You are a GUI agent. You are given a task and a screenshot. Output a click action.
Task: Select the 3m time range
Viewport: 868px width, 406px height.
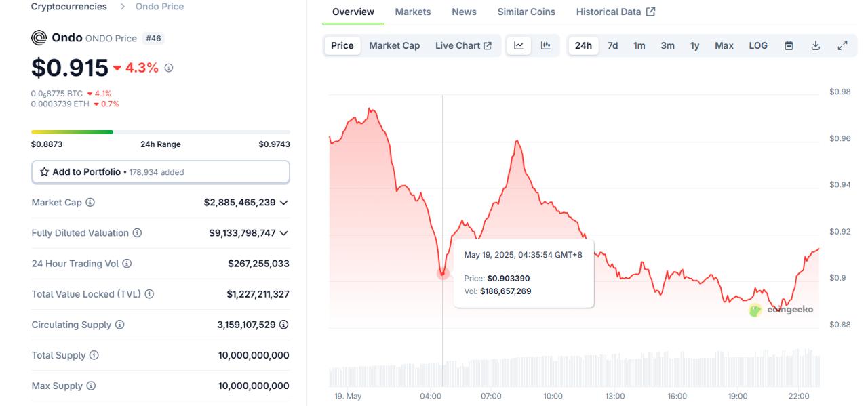coord(667,45)
